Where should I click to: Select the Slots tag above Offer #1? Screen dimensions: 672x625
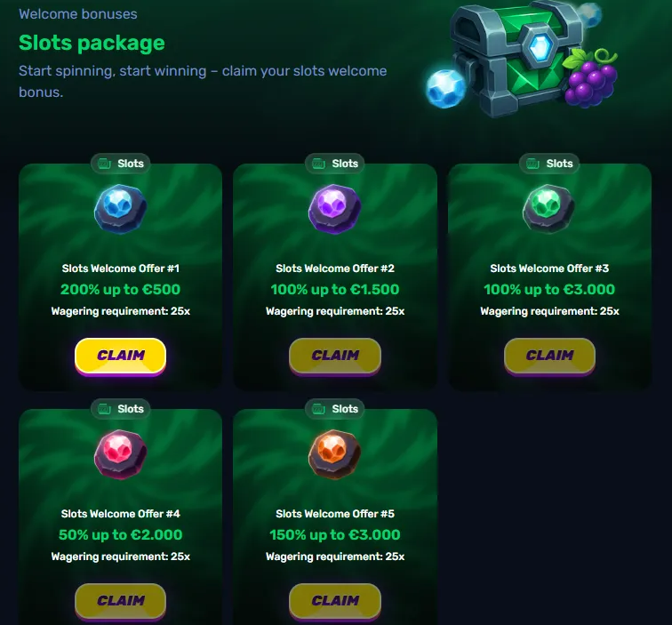point(120,164)
